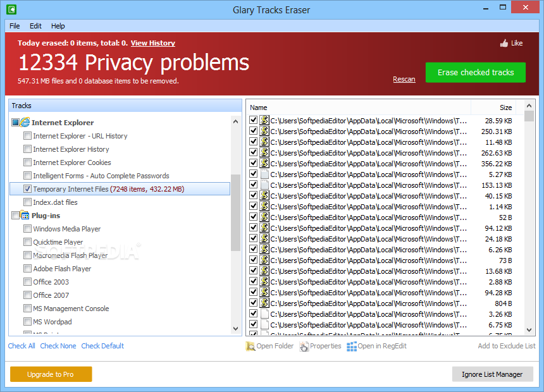Screen dimensions: 544x392
Task: Click the script icon on the 804 B row
Action: pyautogui.click(x=264, y=303)
